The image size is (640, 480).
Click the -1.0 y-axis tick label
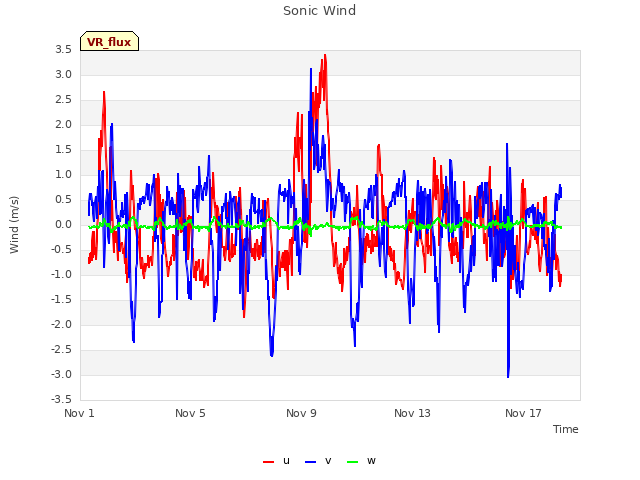coord(61,275)
